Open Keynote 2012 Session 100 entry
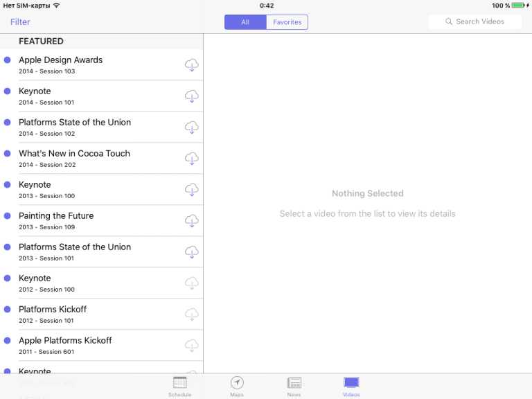 101,283
